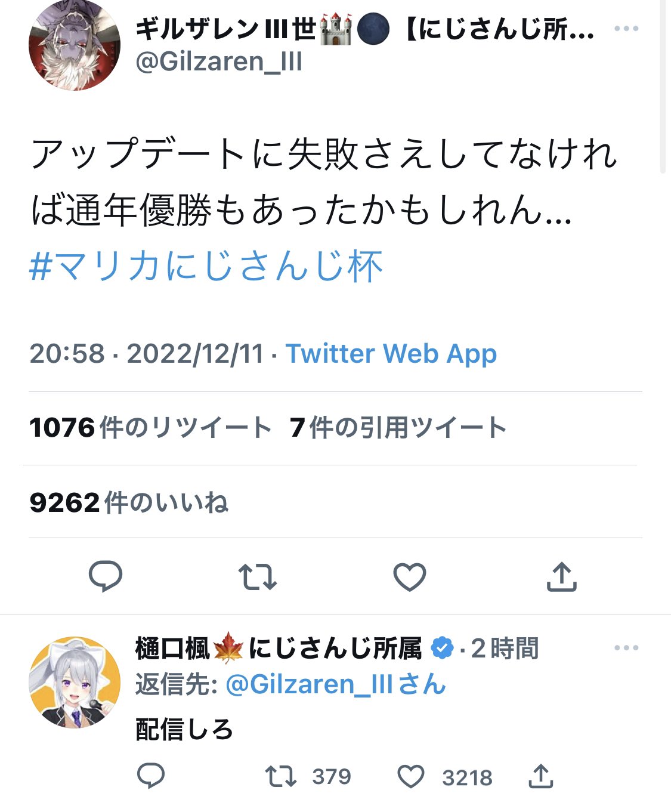Retweet the main tweet via retweet icon
671x812 pixels.
[x=258, y=577]
